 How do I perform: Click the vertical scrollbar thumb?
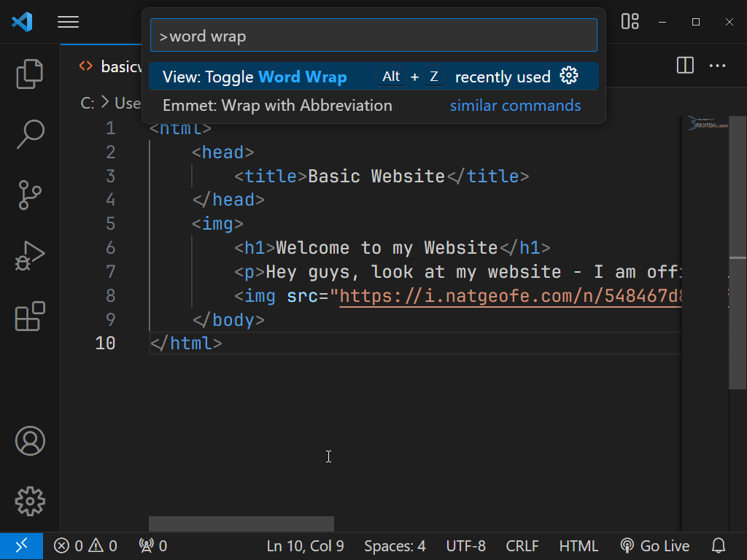coord(738,252)
